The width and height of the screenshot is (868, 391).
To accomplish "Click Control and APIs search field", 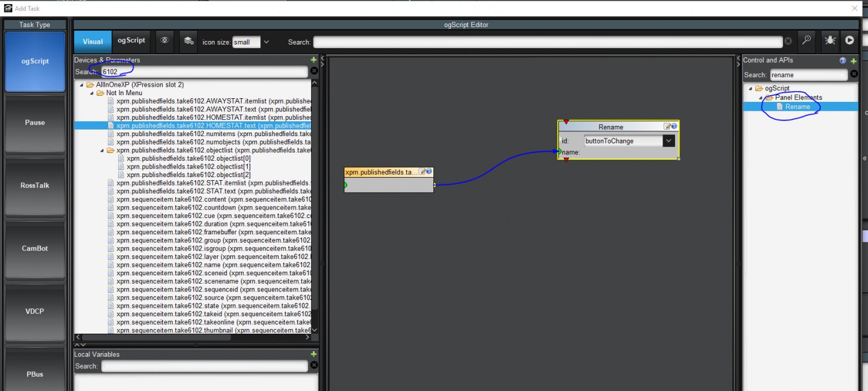I will tap(808, 75).
